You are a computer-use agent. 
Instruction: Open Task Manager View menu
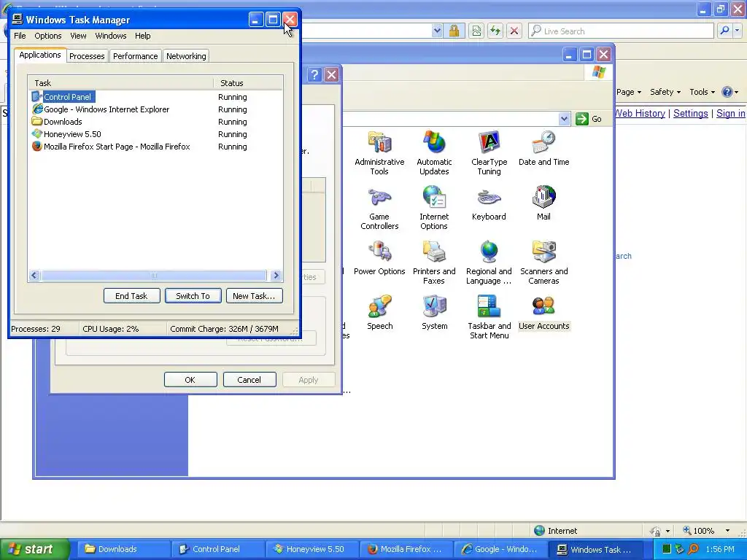coord(78,36)
